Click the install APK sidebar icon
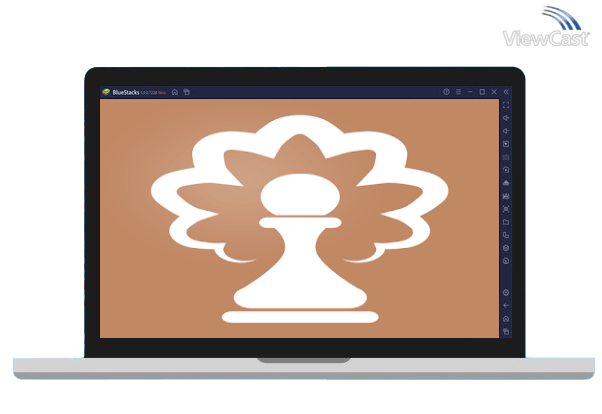This screenshot has width=602, height=414. (x=506, y=183)
